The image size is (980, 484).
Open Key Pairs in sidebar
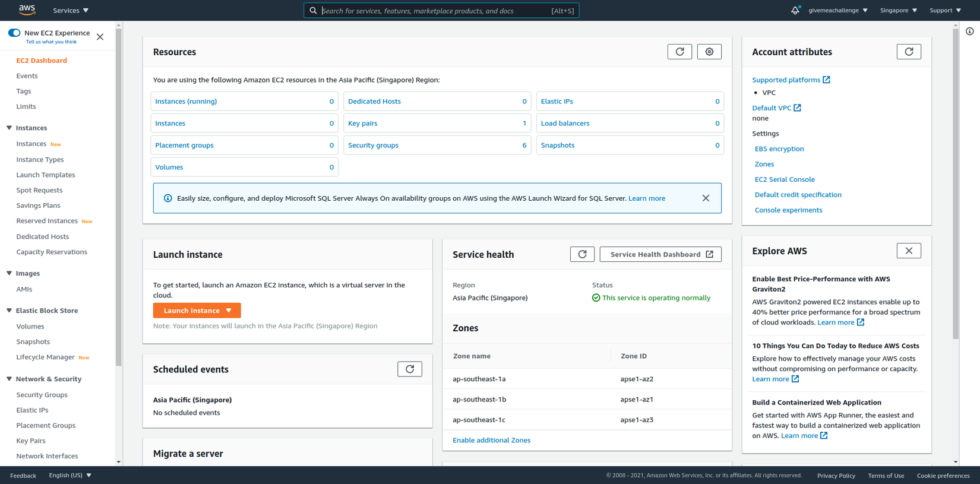(x=31, y=441)
